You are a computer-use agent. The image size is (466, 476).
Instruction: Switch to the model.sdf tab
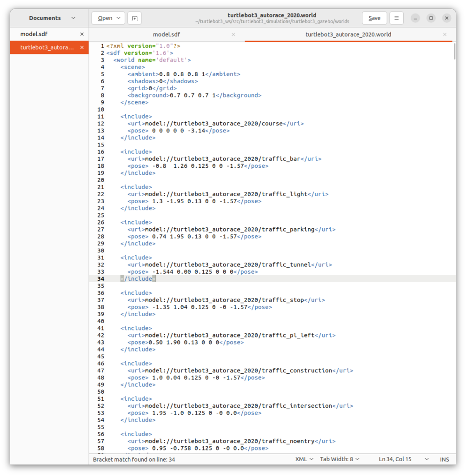(166, 34)
